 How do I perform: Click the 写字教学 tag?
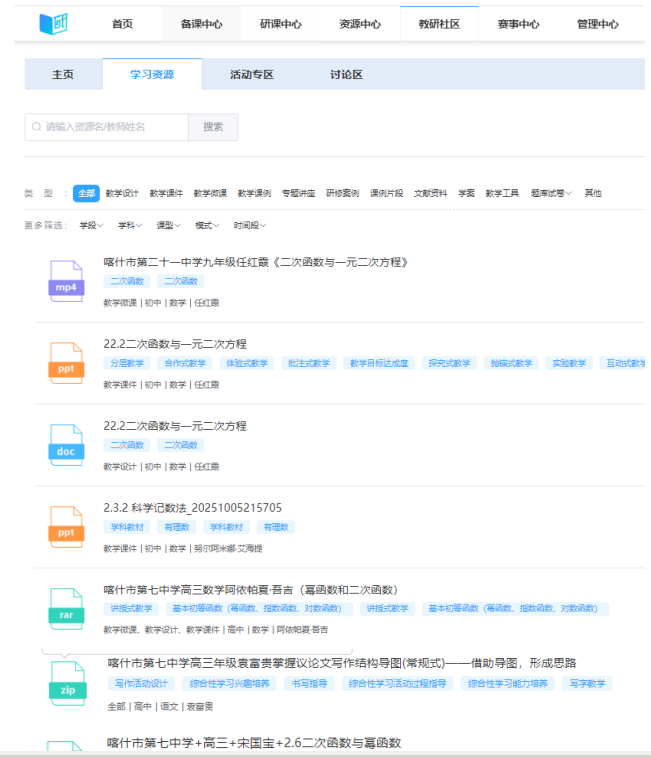pyautogui.click(x=587, y=684)
